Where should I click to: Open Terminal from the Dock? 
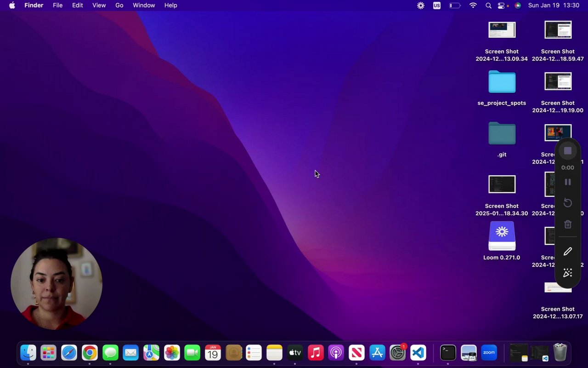448,353
